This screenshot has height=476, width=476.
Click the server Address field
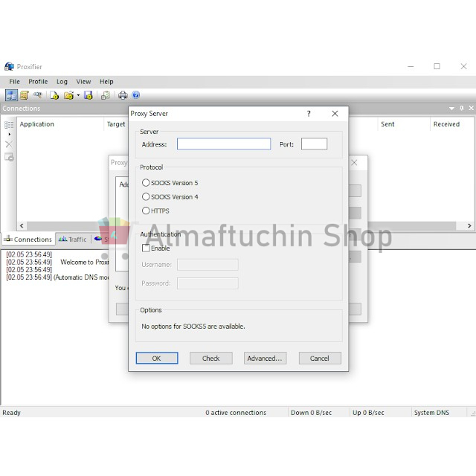224,144
